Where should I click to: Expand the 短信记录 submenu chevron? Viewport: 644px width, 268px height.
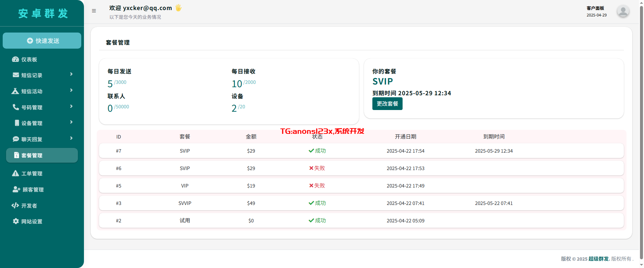(71, 74)
